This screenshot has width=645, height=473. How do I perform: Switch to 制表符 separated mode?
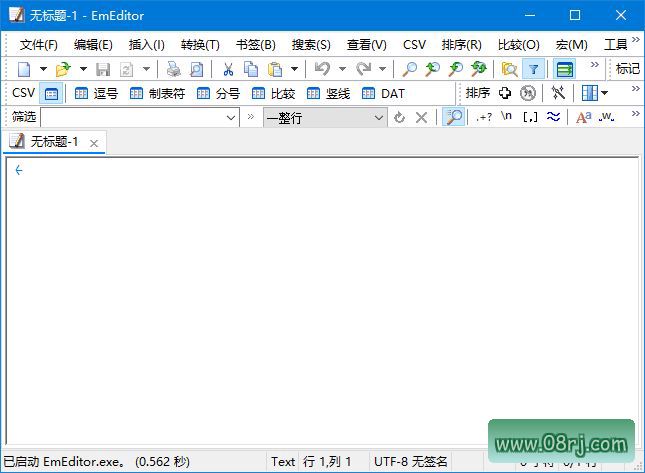pyautogui.click(x=157, y=94)
